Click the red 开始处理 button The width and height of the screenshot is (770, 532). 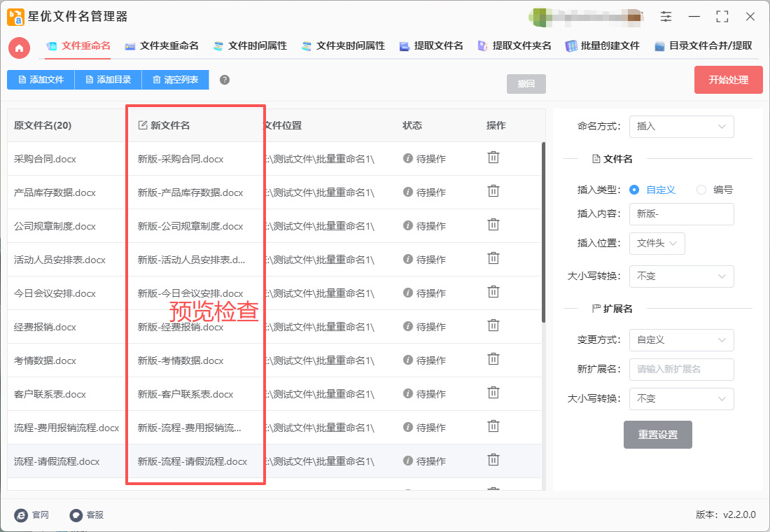coord(728,80)
